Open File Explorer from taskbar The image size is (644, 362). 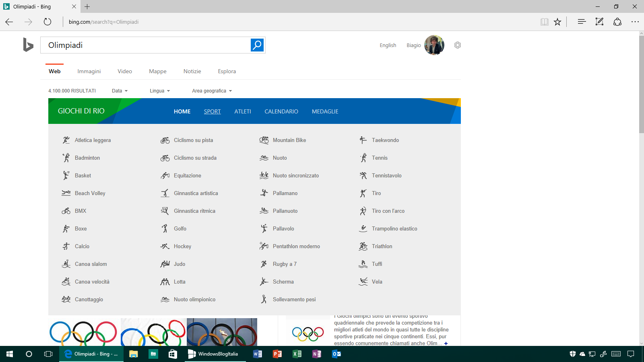(x=134, y=354)
